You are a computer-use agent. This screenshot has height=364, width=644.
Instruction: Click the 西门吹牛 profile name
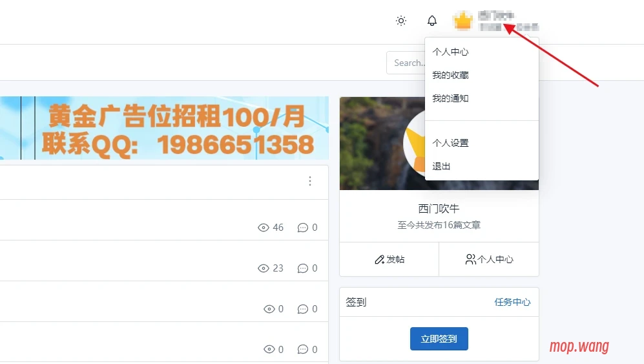point(439,209)
